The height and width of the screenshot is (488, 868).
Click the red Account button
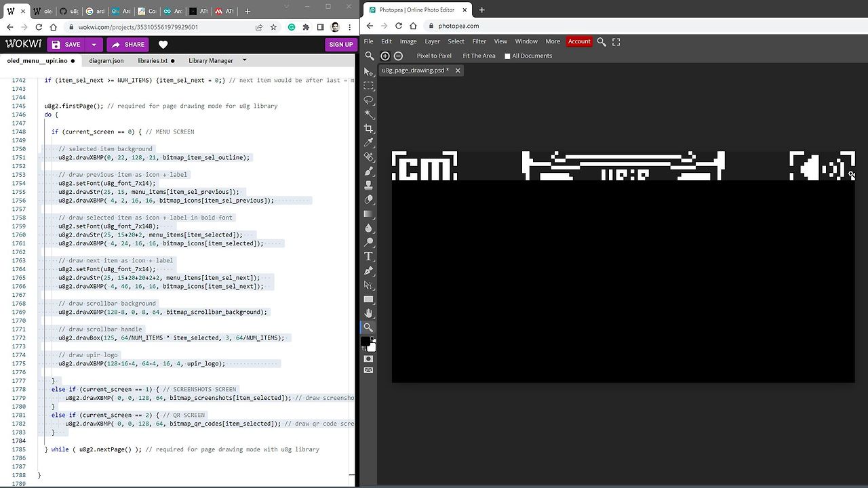coord(579,41)
